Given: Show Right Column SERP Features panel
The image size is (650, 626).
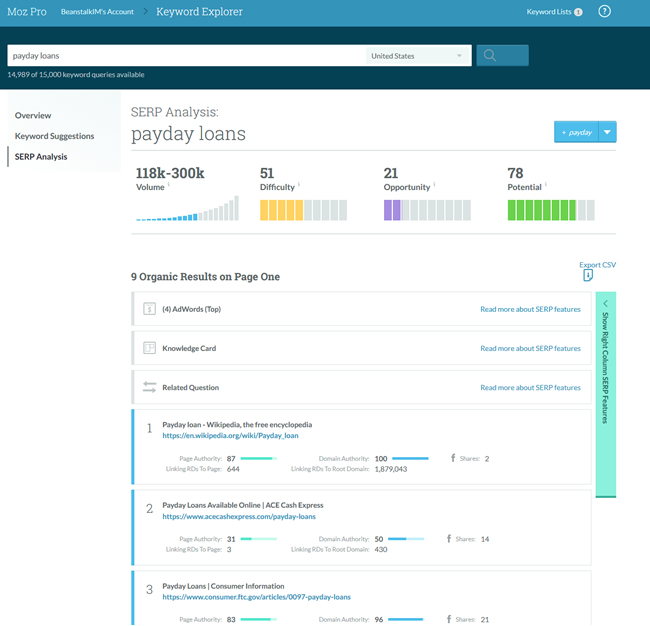Looking at the screenshot, I should (606, 394).
